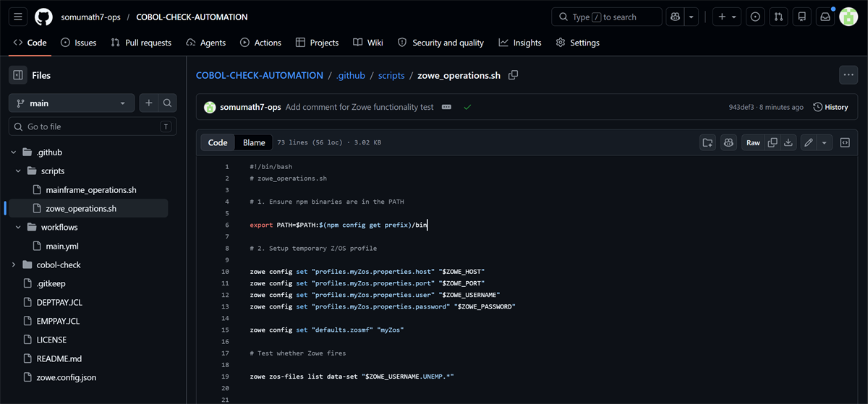Open the pull requests icon in the header

point(778,17)
